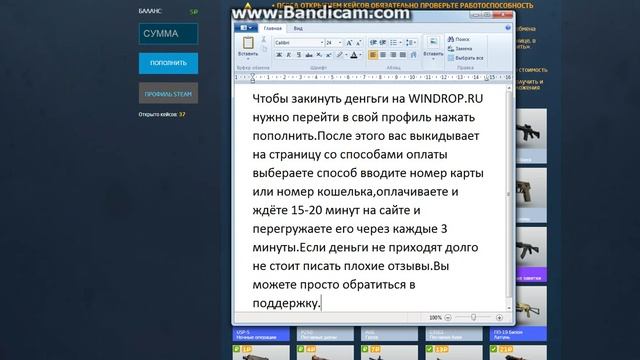The width and height of the screenshot is (640, 360).
Task: Click the 100% zoom level text
Action: pyautogui.click(x=435, y=318)
